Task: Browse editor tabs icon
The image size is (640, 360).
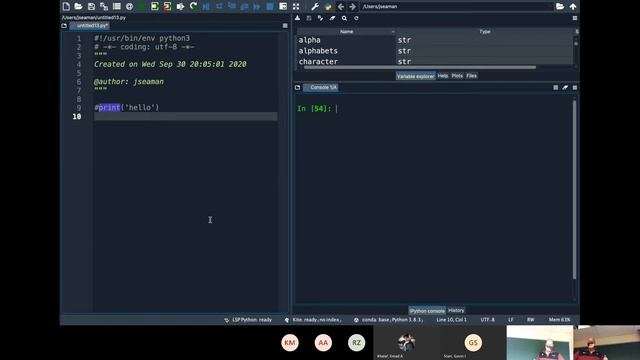Action: (x=64, y=26)
